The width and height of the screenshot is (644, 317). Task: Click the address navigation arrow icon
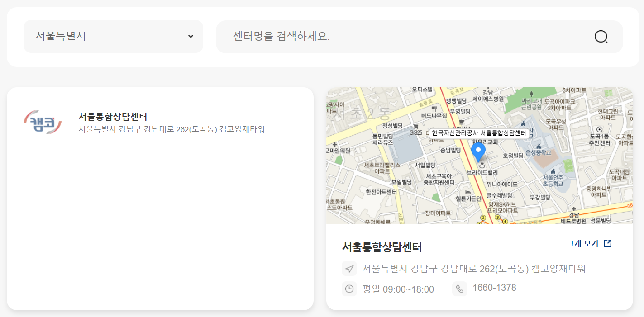click(x=349, y=269)
